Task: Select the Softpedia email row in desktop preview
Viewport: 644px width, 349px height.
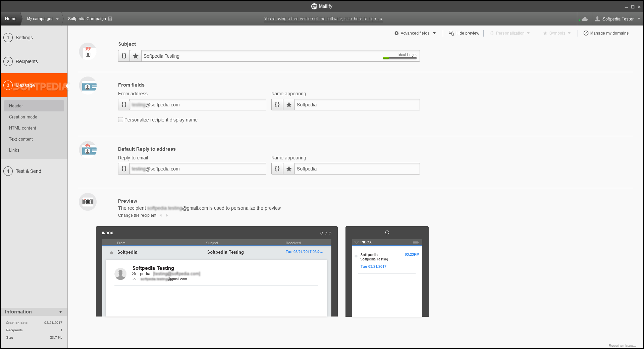Action: pyautogui.click(x=217, y=252)
